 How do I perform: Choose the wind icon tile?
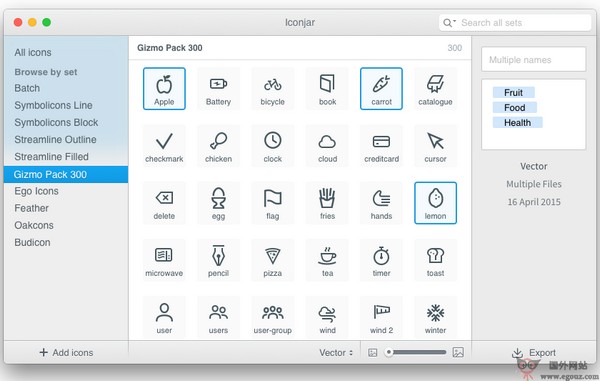327,317
